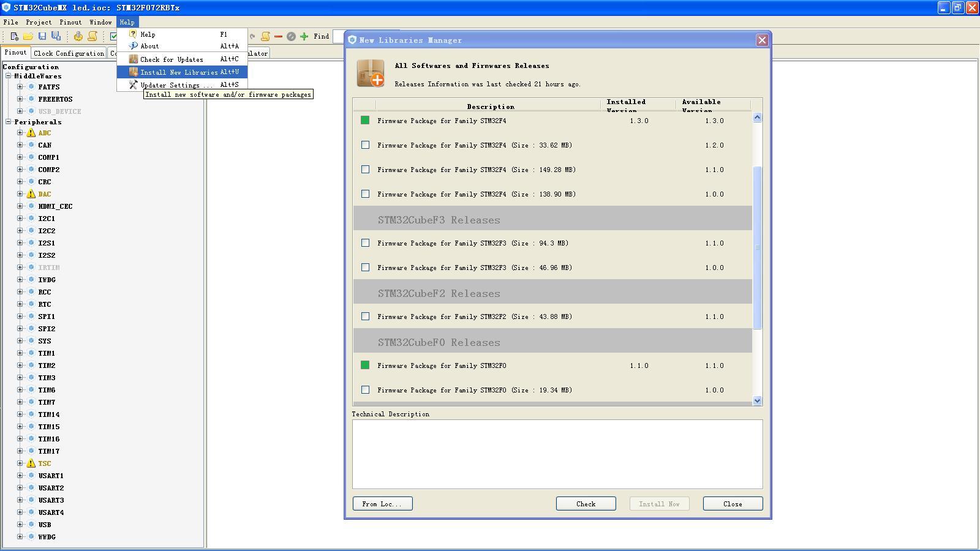Collapse the Peripherals tree node
The width and height of the screenshot is (980, 551).
click(x=9, y=122)
